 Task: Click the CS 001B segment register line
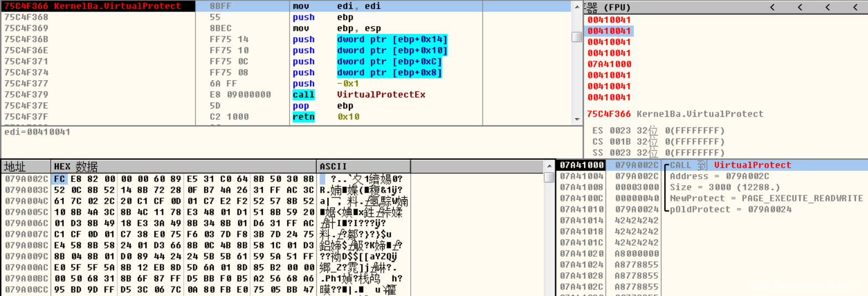pos(658,142)
